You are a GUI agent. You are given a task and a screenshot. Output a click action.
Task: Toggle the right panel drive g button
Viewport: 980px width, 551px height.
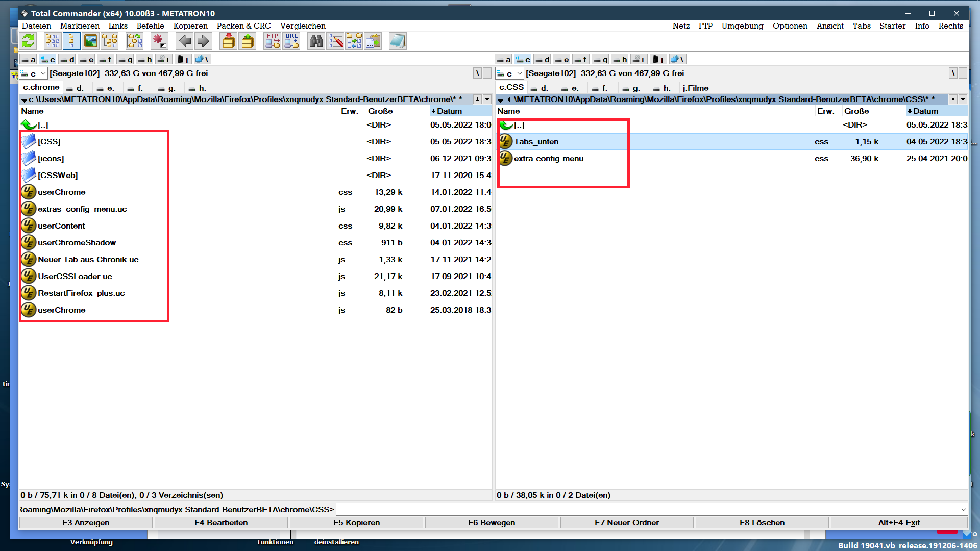coord(600,60)
